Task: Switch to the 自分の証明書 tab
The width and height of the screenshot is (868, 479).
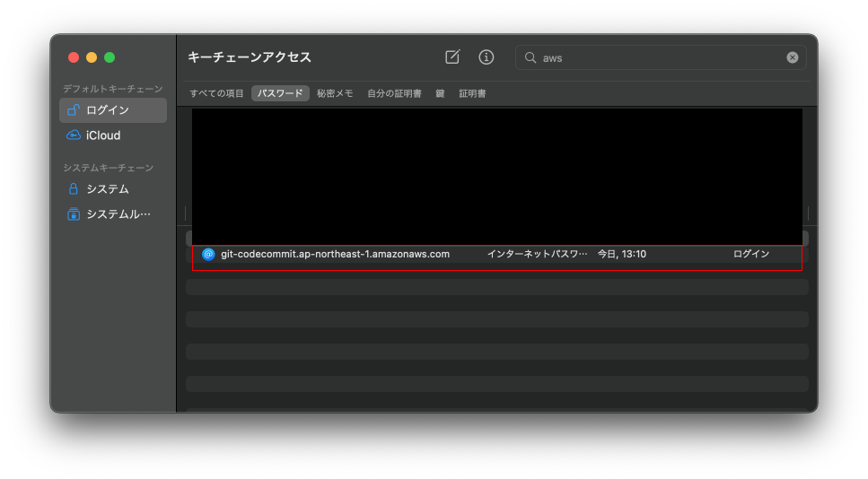Action: point(394,93)
